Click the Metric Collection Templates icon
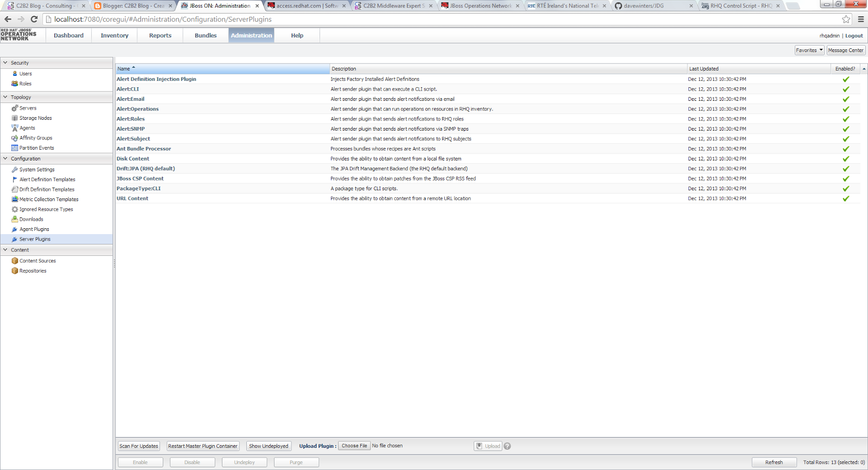This screenshot has height=470, width=868. 15,199
